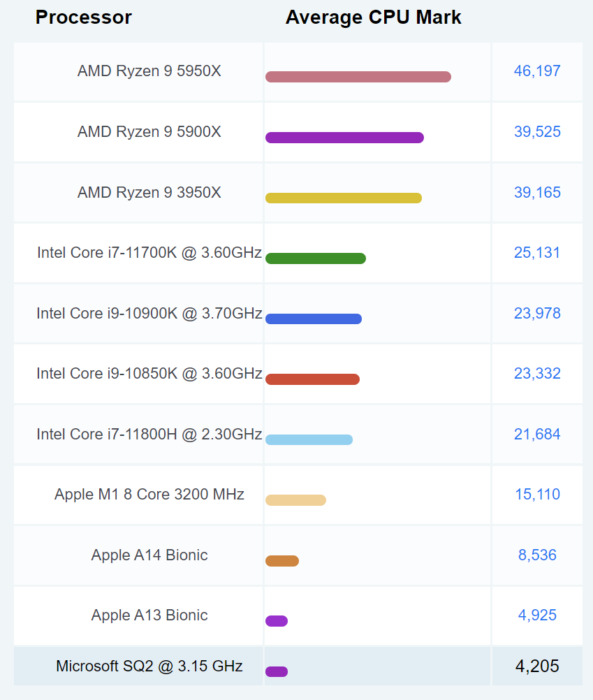Click the orange Apple A14 Bionic bar
Viewport: 593px width, 700px height.
click(x=282, y=561)
